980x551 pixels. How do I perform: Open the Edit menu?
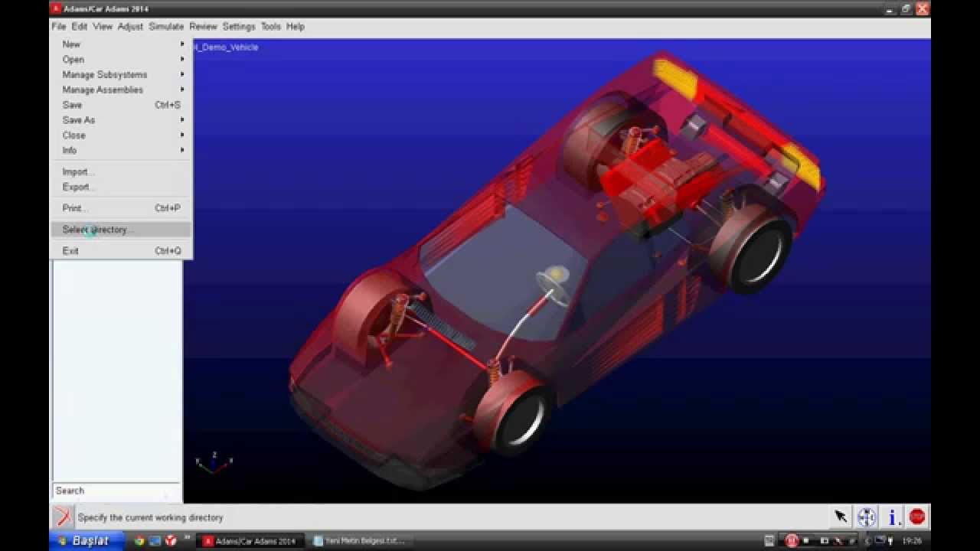click(80, 26)
